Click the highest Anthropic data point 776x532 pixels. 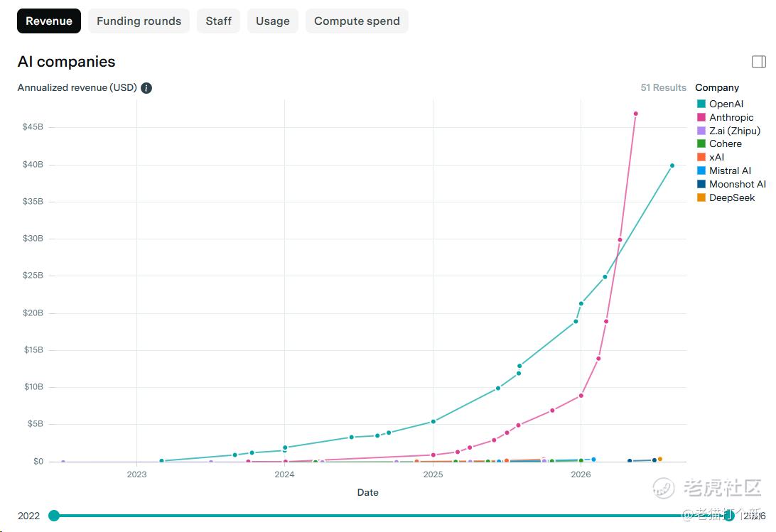pyautogui.click(x=635, y=114)
